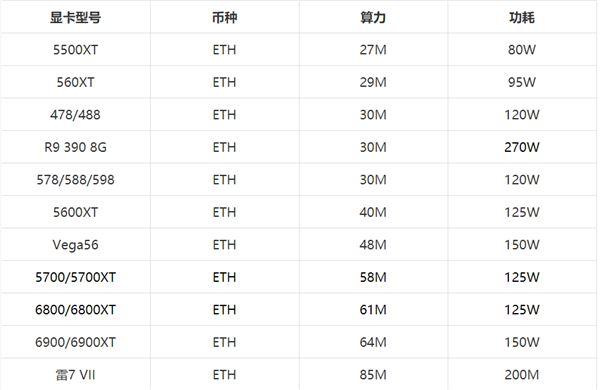Select the 5600XT model cell
This screenshot has height=390, width=600.
tap(75, 212)
